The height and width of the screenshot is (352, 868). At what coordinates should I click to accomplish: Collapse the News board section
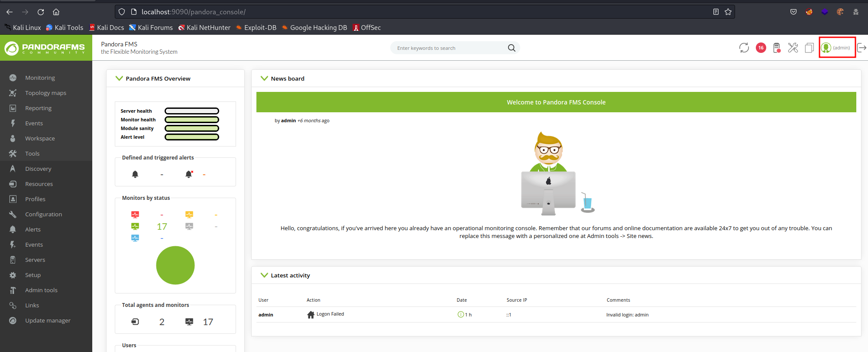[264, 78]
